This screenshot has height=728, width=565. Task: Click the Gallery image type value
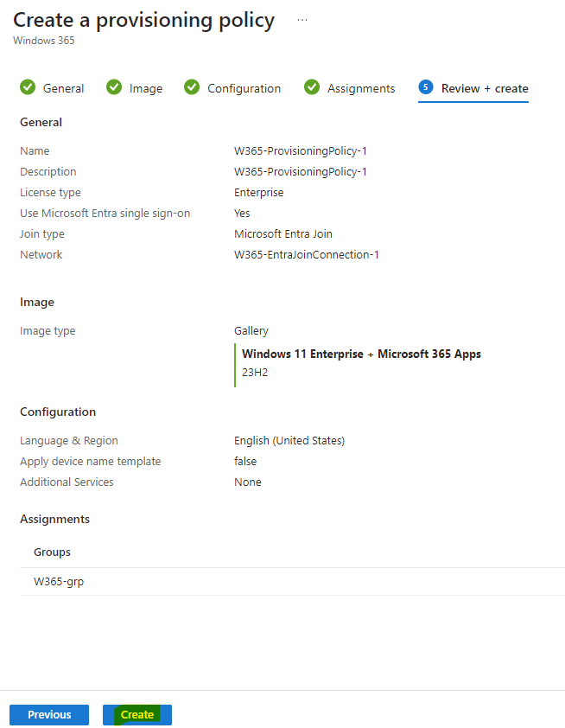(251, 331)
